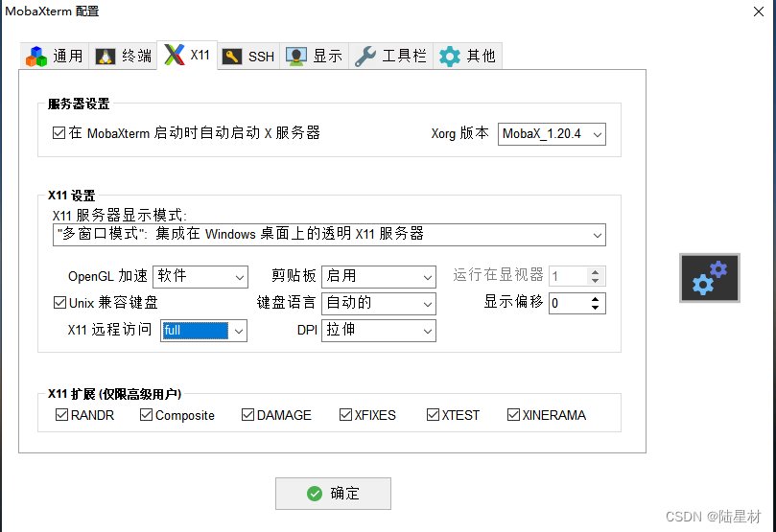Screen dimensions: 776x532
Task: Uncheck the Composite extension
Action: click(146, 415)
